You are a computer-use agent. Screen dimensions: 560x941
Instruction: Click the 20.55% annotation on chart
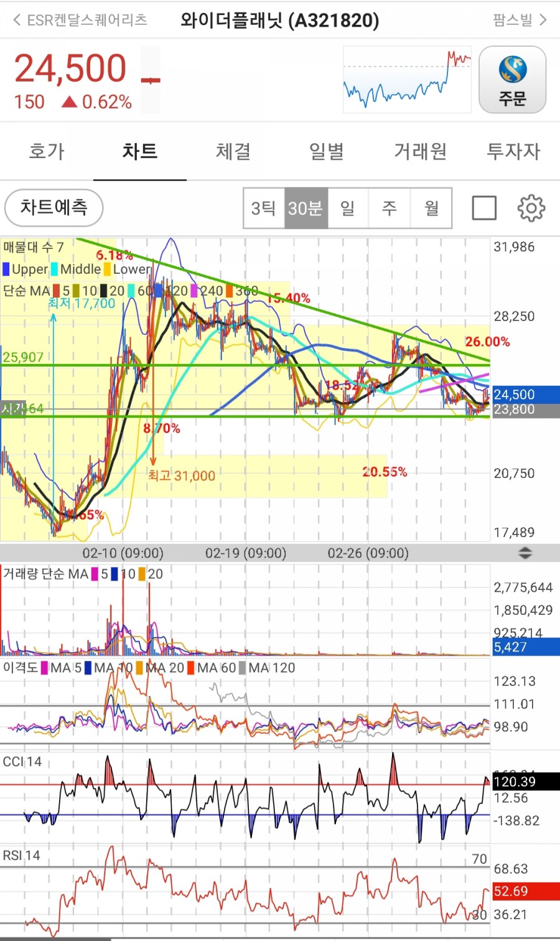coord(385,472)
